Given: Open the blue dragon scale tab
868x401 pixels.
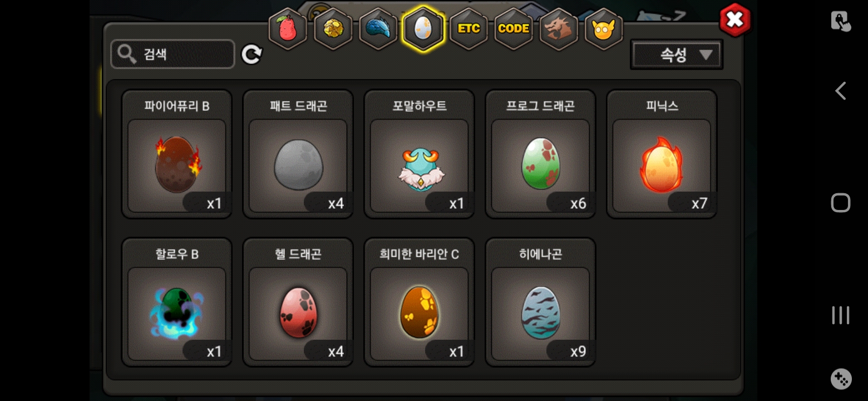Looking at the screenshot, I should (x=378, y=30).
